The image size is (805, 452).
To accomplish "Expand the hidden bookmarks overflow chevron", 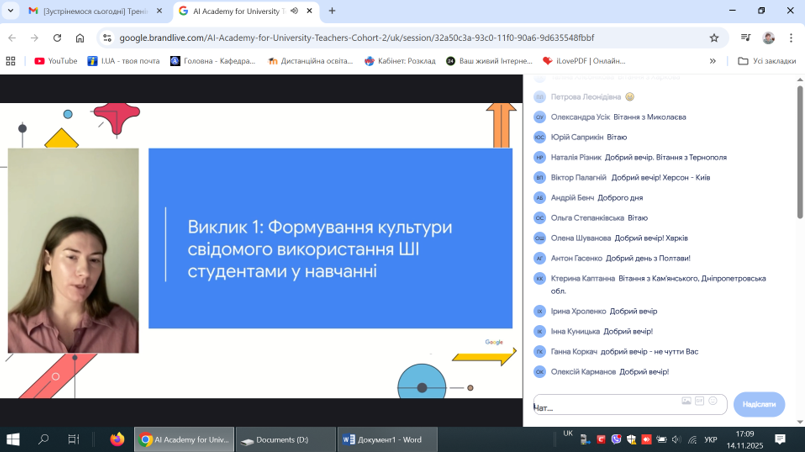I will click(713, 61).
